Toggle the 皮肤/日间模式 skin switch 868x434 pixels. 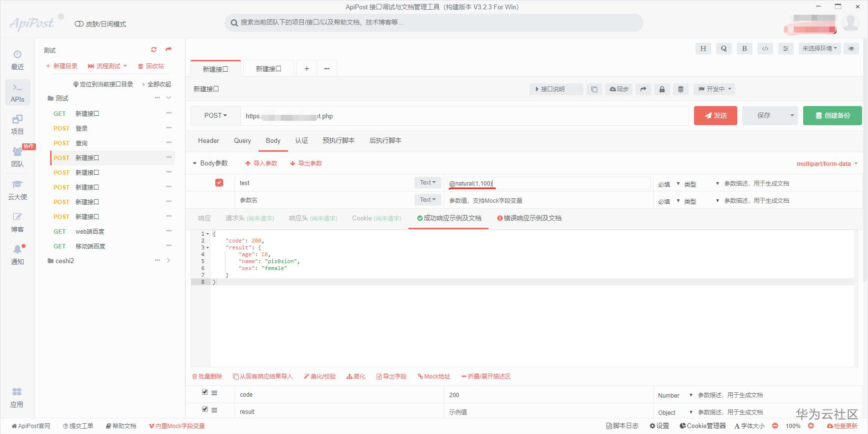tap(79, 24)
